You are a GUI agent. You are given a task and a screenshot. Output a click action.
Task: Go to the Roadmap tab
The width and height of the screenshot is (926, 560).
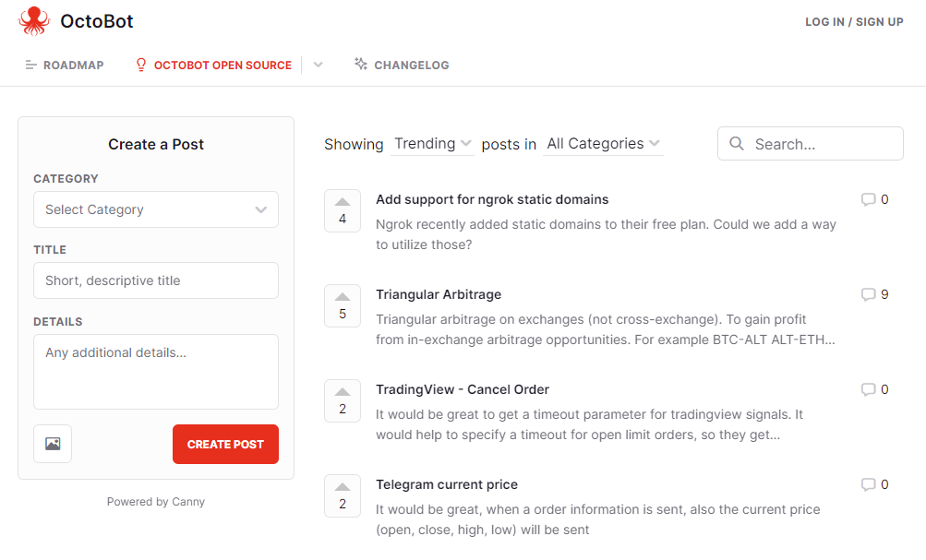click(65, 65)
